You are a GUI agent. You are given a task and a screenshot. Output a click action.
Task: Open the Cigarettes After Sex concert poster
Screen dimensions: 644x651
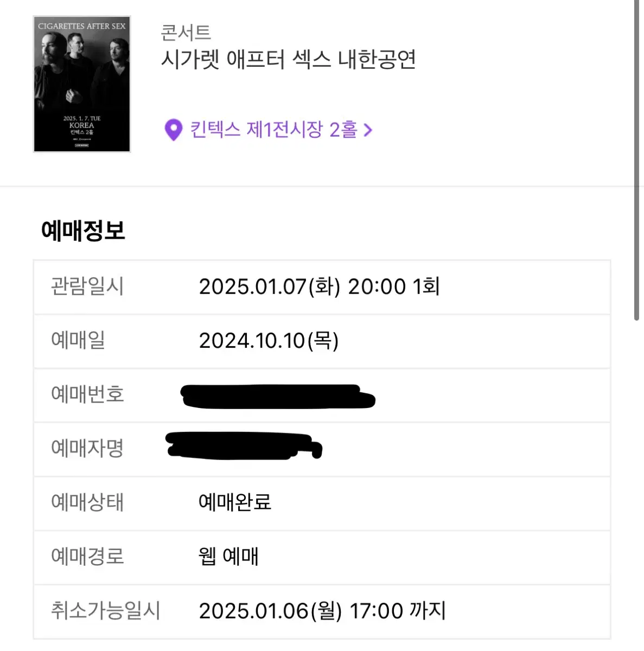(82, 84)
